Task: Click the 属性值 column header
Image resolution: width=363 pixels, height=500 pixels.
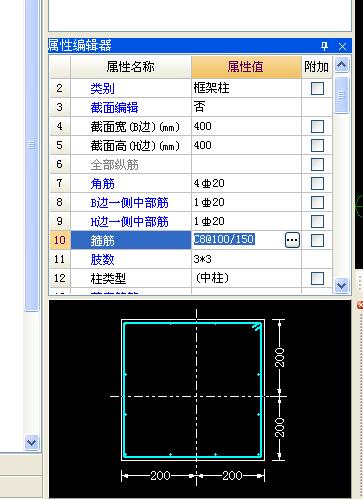Action: pos(246,67)
